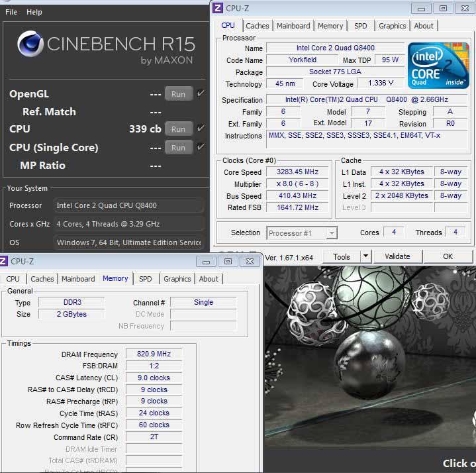The height and width of the screenshot is (473, 476).
Task: Click the Code Name value Yorkfield
Action: pyautogui.click(x=303, y=60)
